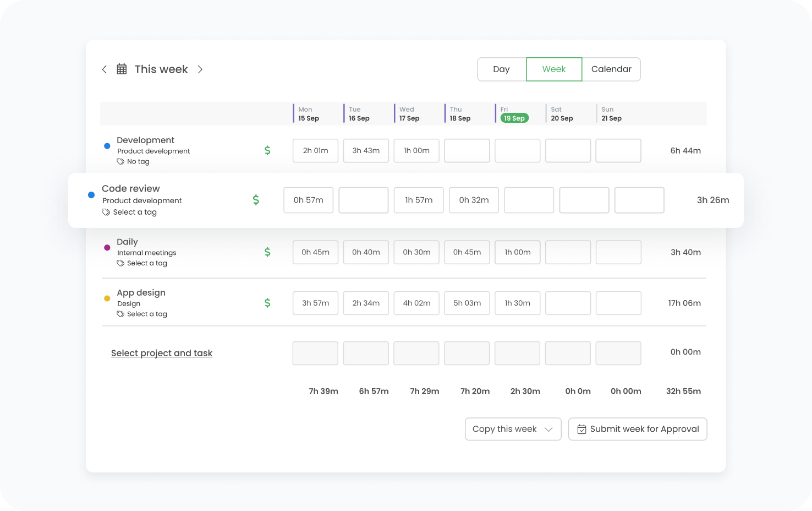Screen dimensions: 812x511
Task: Click the tag icon under Daily task
Action: 120,263
